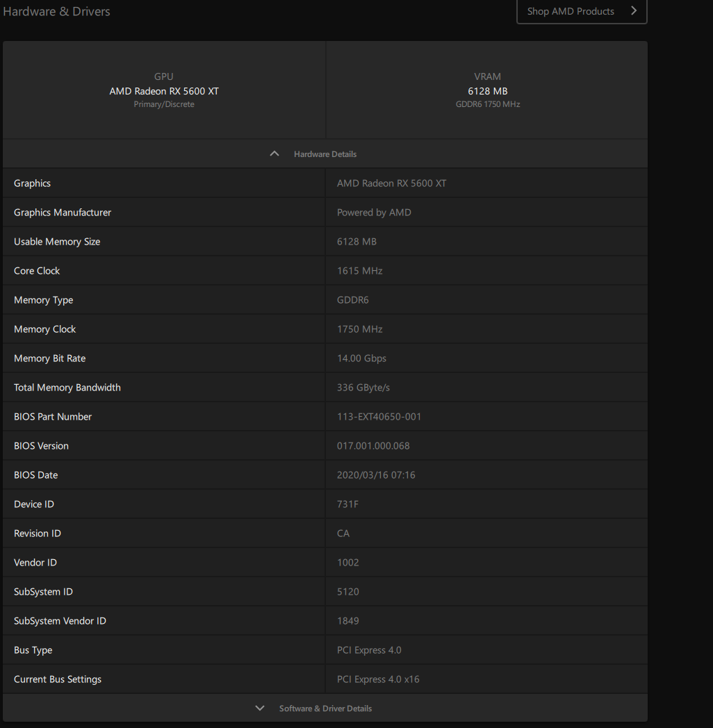
Task: Click the Primary/Discrete label
Action: [164, 104]
